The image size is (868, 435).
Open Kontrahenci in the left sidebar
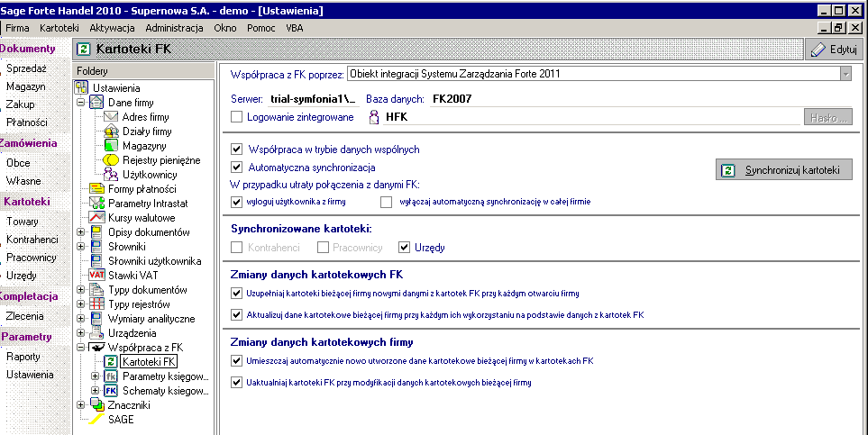pos(32,240)
